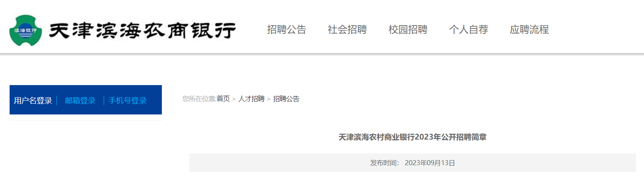The height and width of the screenshot is (179, 644).
Task: Open 招聘公告 in the top navigation
Action: coord(286,30)
